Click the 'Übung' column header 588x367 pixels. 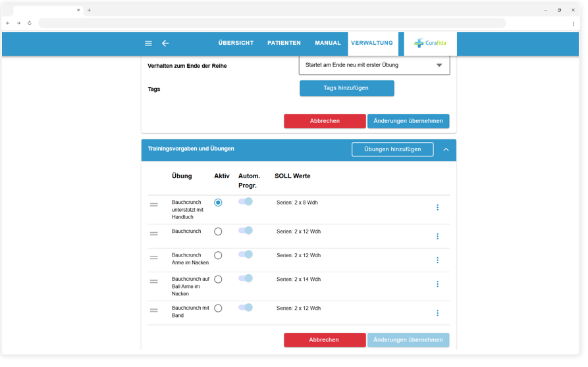click(182, 176)
